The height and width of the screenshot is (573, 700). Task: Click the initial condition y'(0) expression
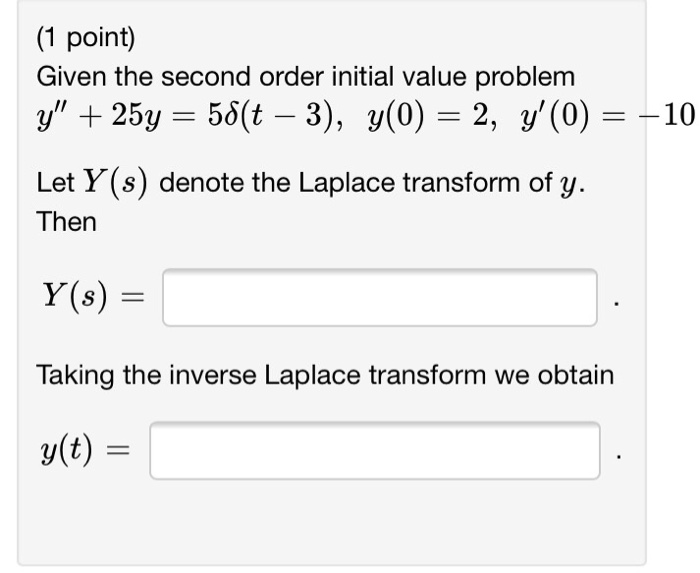click(554, 116)
